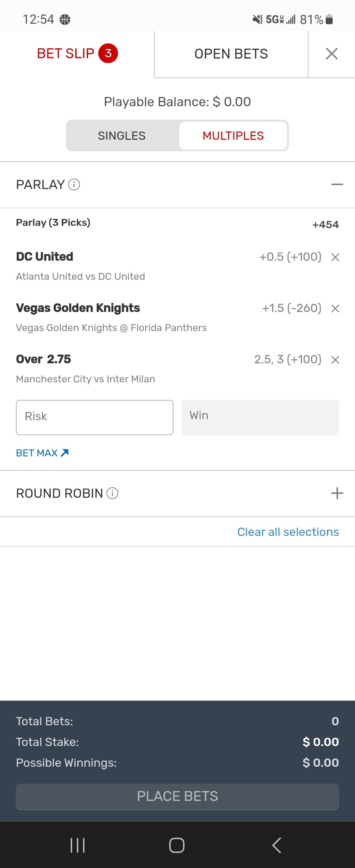This screenshot has height=868, width=355.
Task: Switch to Singles bet mode
Action: click(x=122, y=136)
